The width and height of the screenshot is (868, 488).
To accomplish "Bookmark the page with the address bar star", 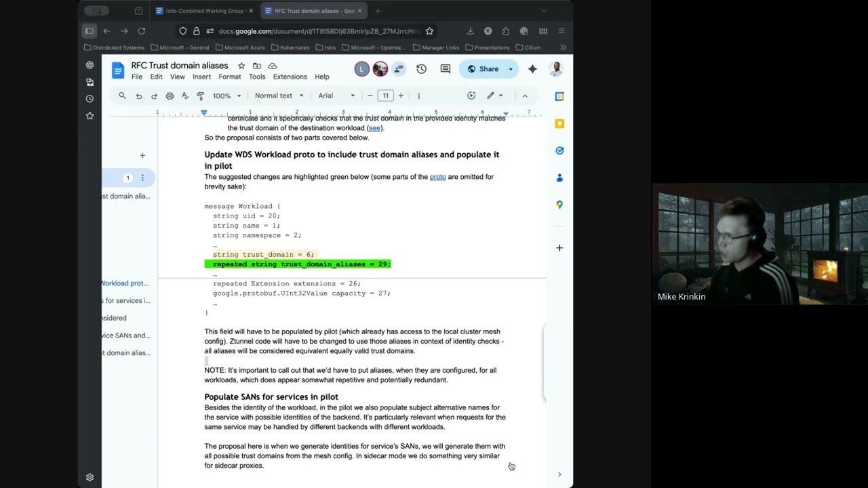I will pyautogui.click(x=429, y=31).
